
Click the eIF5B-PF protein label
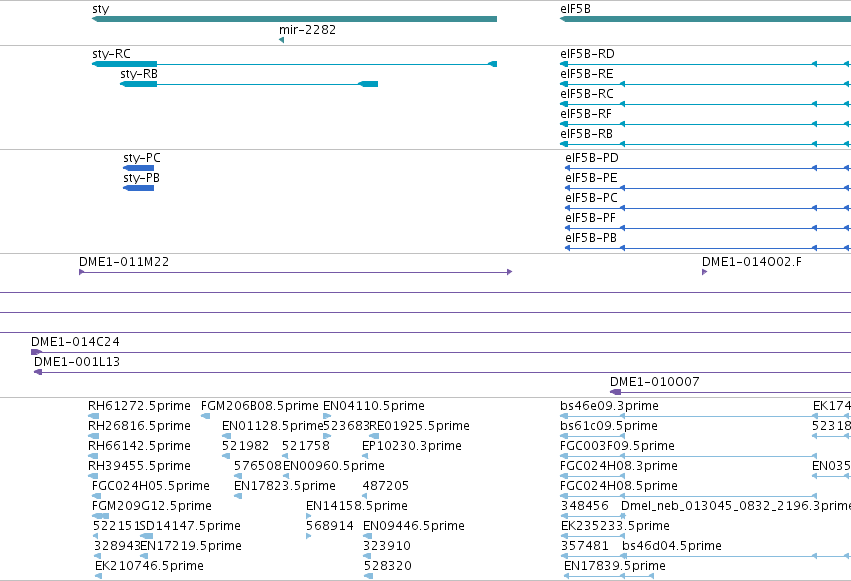click(590, 218)
